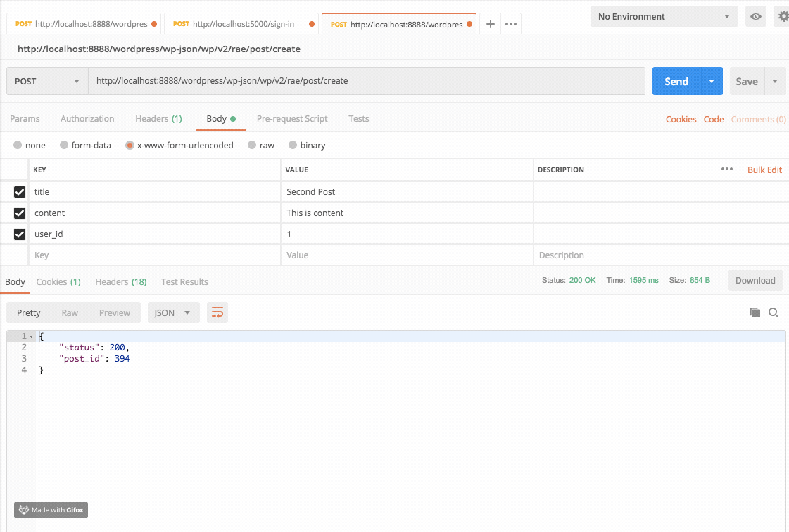Open the JSON response format dropdown

(173, 312)
